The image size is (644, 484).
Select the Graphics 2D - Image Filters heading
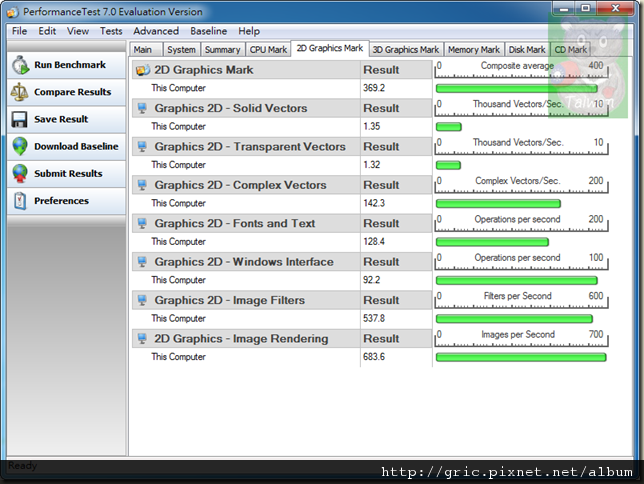click(230, 300)
